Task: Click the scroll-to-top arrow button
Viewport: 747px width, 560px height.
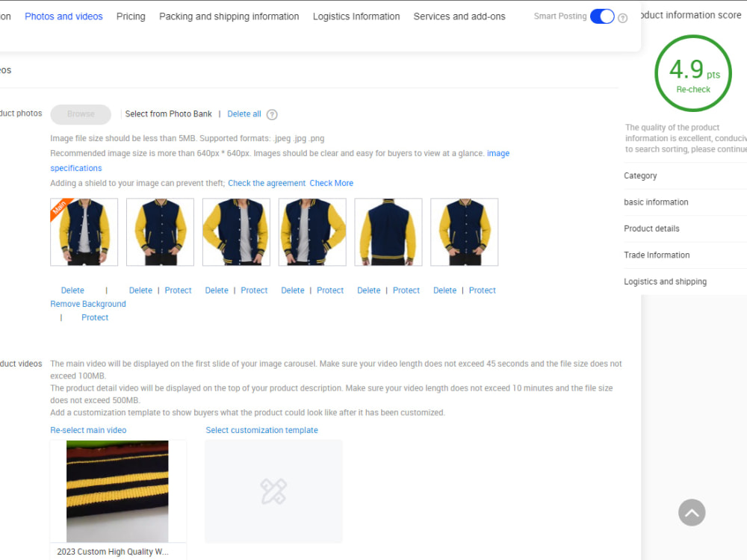Action: [692, 512]
